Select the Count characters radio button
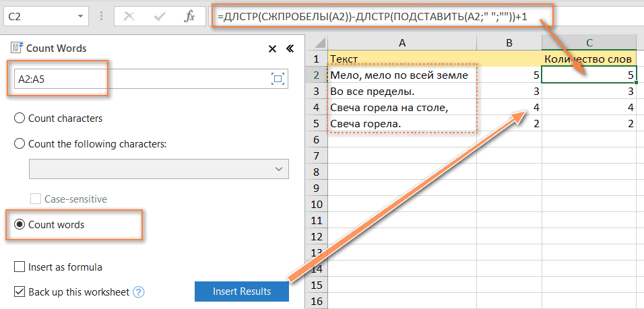Viewport: 644px width, 309px height. coord(20,118)
